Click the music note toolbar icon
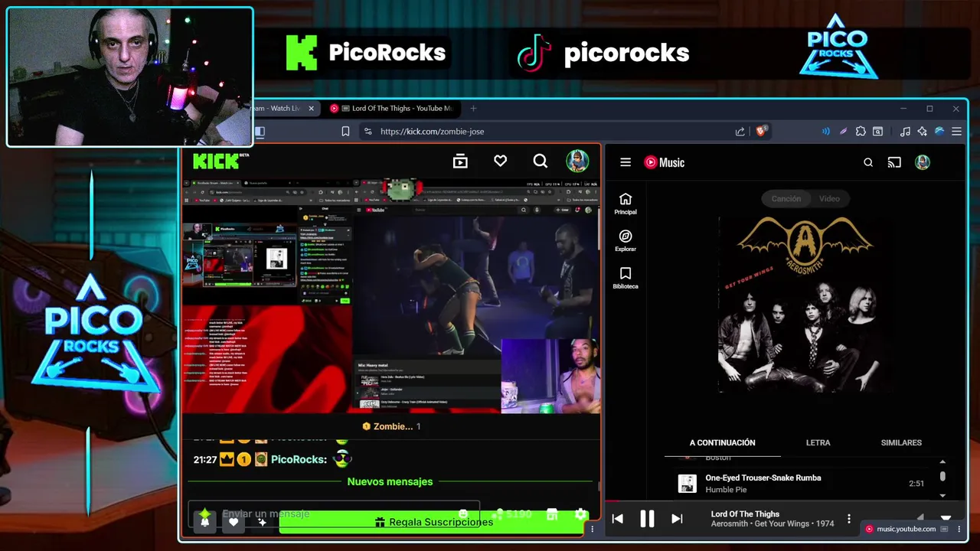This screenshot has height=551, width=980. (905, 132)
